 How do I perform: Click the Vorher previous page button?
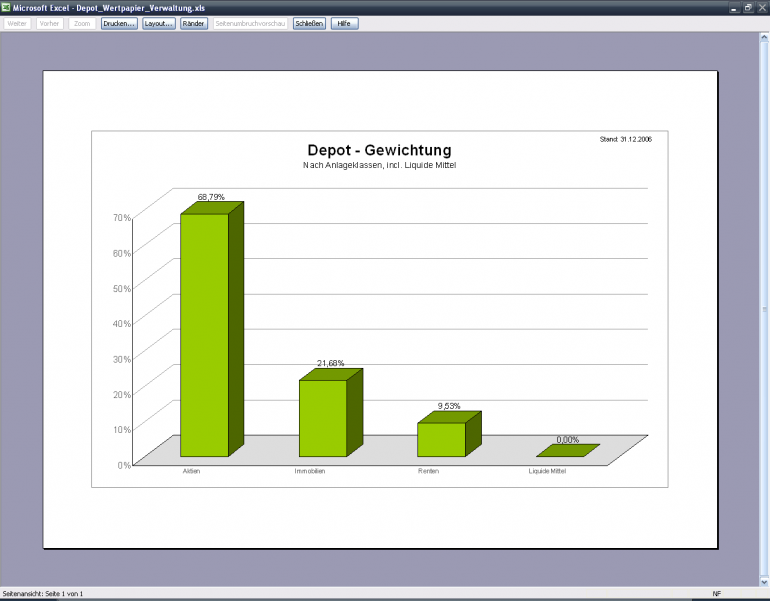tap(50, 24)
